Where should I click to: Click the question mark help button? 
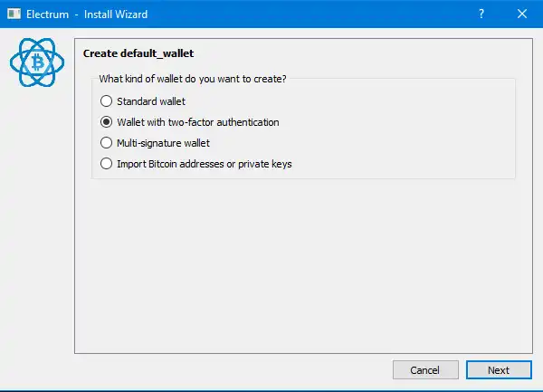click(481, 14)
